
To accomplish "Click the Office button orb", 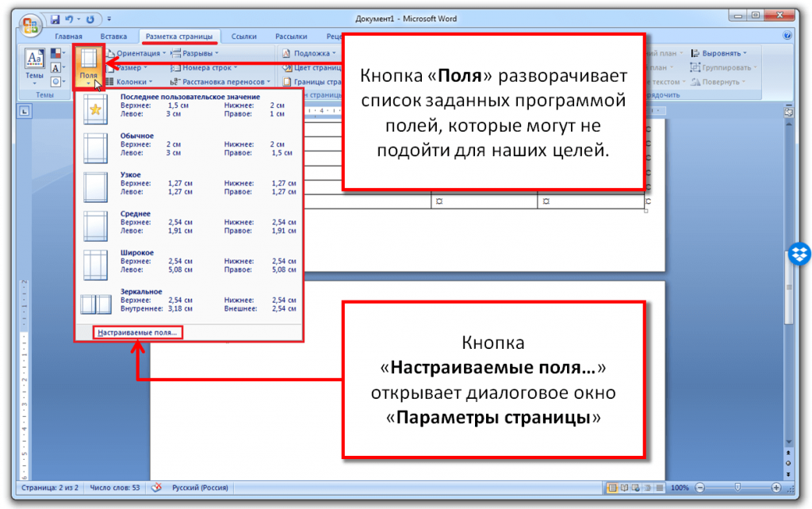I will (x=31, y=24).
